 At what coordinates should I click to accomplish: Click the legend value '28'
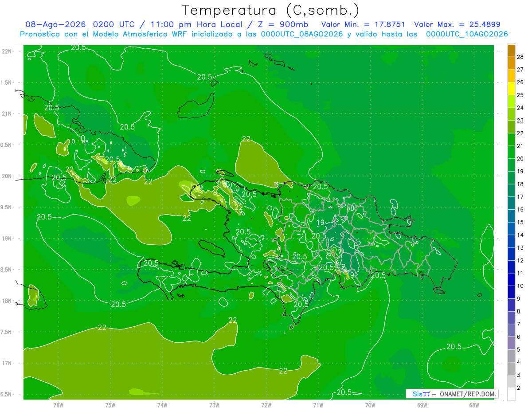point(520,57)
